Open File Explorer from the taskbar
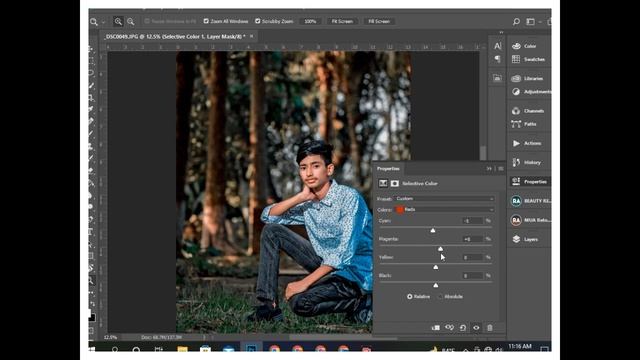This screenshot has width=640, height=360. pyautogui.click(x=182, y=349)
